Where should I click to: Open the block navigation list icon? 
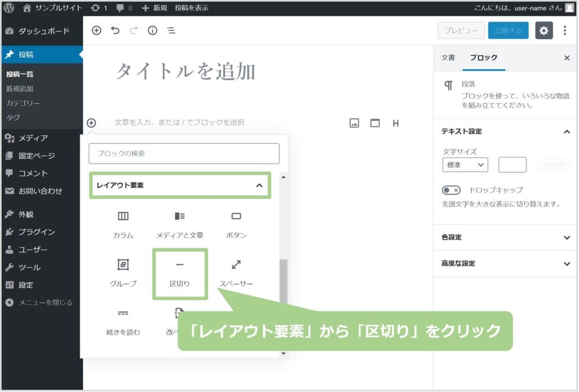[171, 31]
